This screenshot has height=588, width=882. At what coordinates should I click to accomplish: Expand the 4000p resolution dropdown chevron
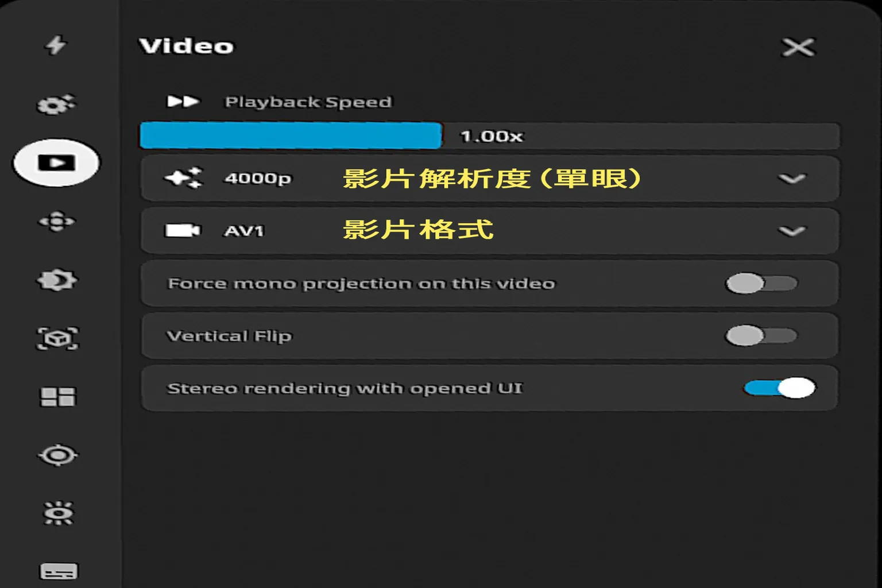[792, 179]
